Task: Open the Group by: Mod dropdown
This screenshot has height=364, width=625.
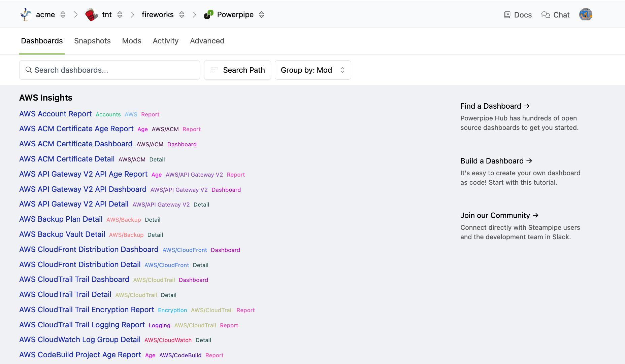Action: point(312,70)
